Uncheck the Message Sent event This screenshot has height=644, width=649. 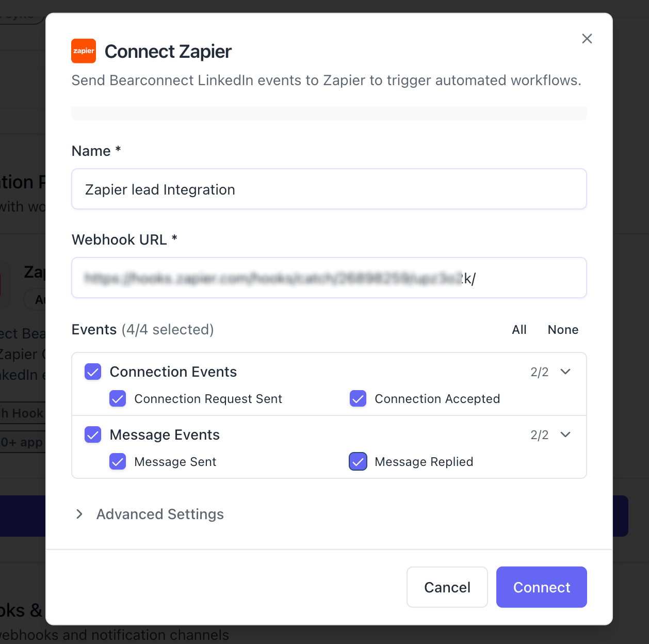pos(118,462)
